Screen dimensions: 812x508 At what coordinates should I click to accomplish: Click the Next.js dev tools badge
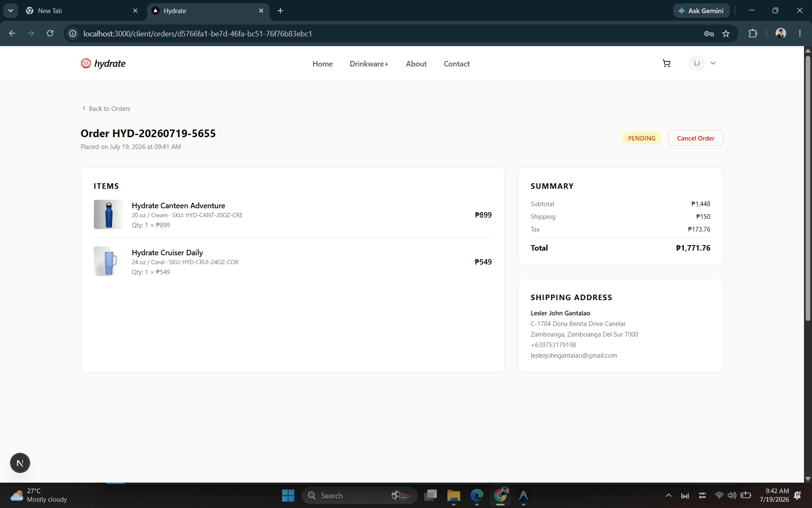coord(20,463)
